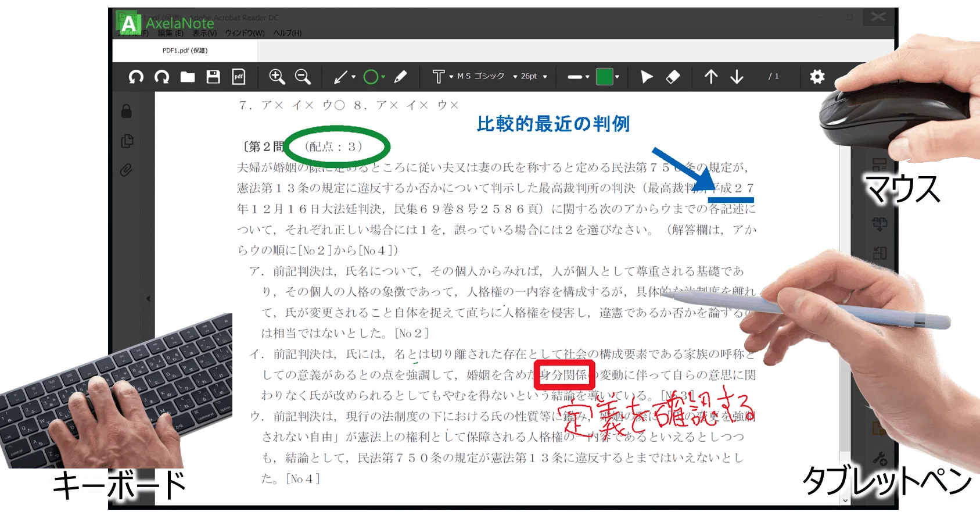980x515 pixels.
Task: Click the AxelaNote logo icon
Action: pyautogui.click(x=128, y=23)
